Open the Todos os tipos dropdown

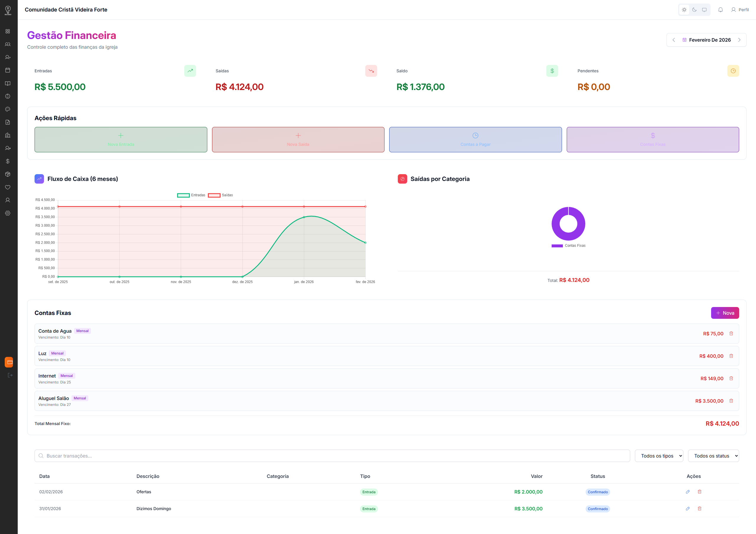tap(659, 456)
